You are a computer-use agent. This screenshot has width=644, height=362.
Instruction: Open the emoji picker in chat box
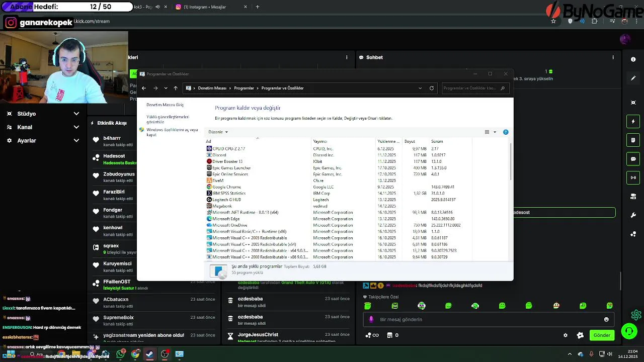point(606,319)
